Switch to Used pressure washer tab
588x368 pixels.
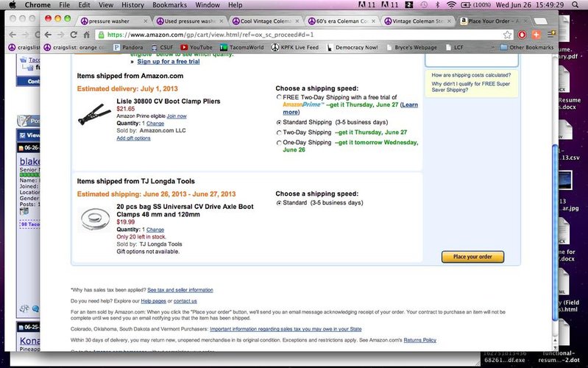tap(190, 21)
